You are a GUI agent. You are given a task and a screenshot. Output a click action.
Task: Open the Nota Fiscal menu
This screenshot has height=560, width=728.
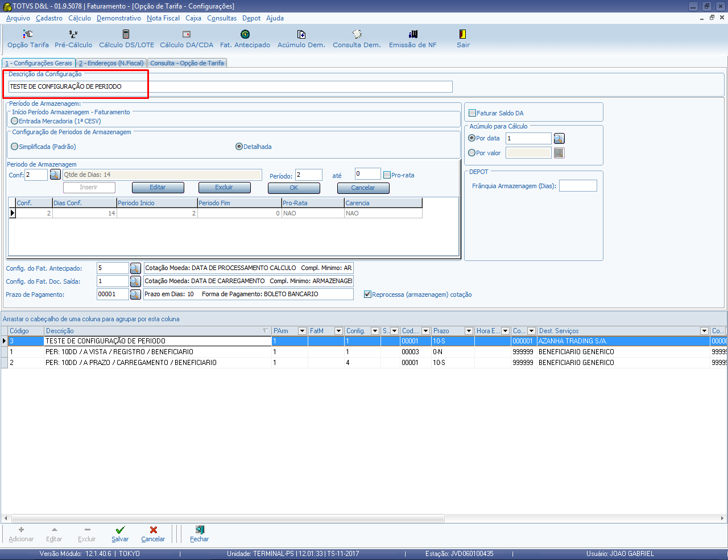(x=163, y=18)
